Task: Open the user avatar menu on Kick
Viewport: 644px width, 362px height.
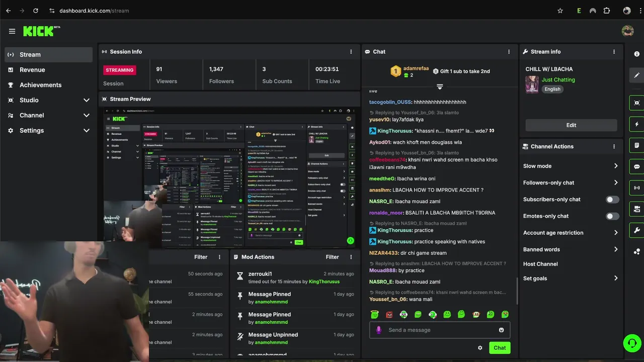Action: coord(627,31)
